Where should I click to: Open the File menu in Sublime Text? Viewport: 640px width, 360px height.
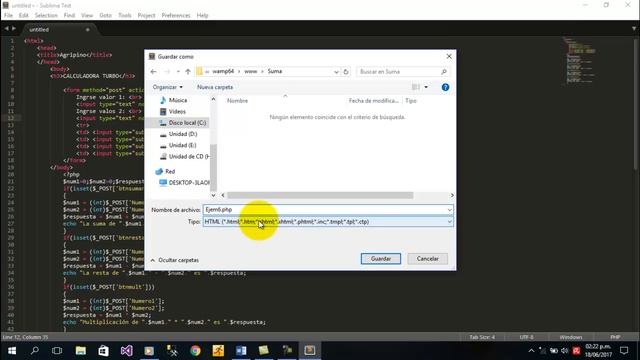click(x=8, y=16)
